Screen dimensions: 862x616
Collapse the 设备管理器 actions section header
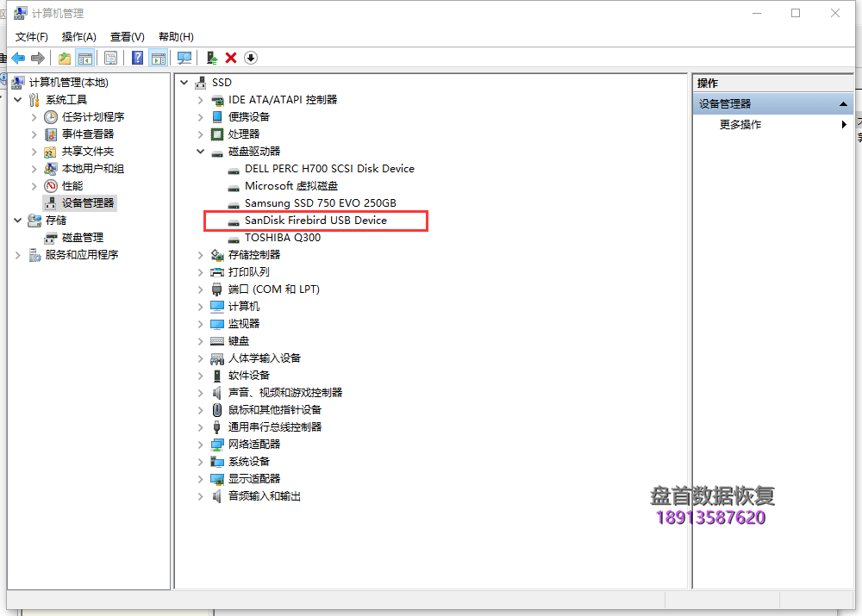[x=773, y=104]
